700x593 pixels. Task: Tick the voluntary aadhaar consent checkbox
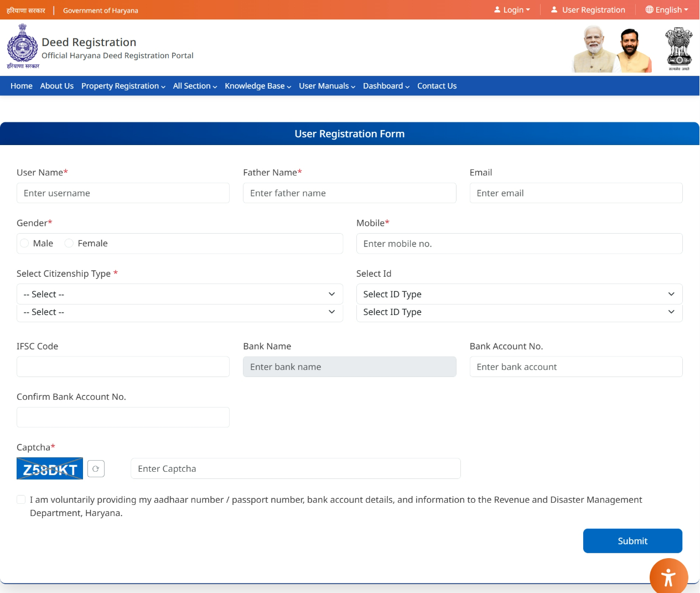pos(21,499)
